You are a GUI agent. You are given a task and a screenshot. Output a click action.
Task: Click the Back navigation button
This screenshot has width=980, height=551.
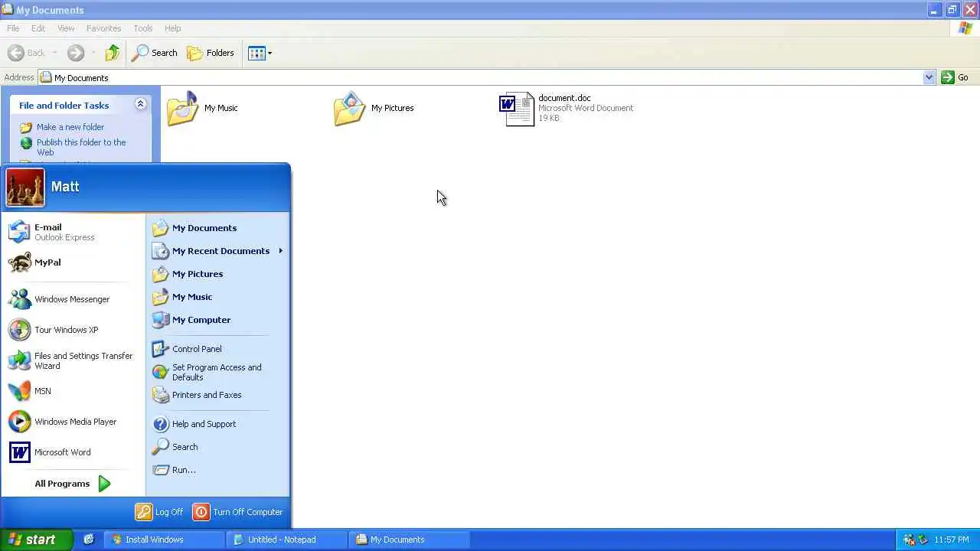[x=27, y=53]
